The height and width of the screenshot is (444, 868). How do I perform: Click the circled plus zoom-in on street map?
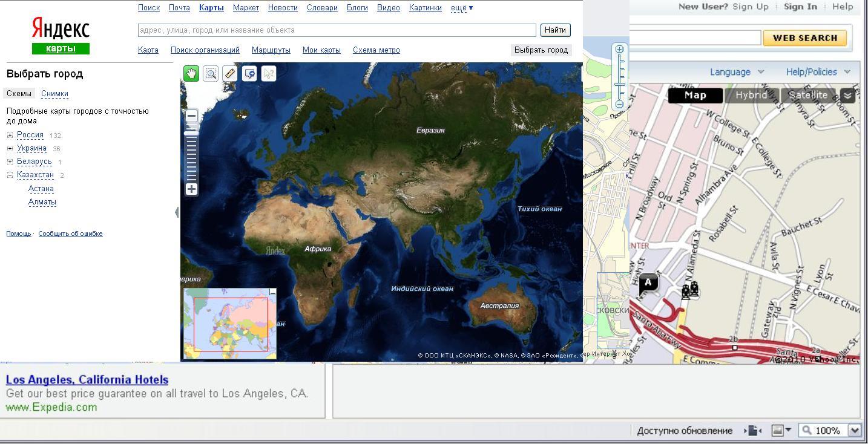[x=619, y=50]
